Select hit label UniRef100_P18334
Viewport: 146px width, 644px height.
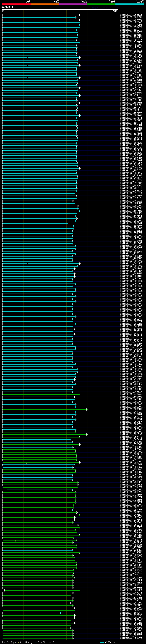(131, 419)
